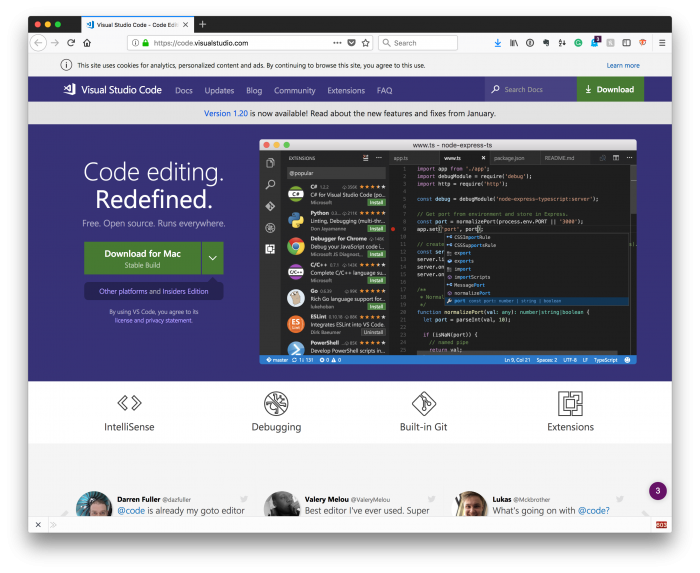Open license and privacy statement link
The image size is (700, 573).
coord(154,320)
